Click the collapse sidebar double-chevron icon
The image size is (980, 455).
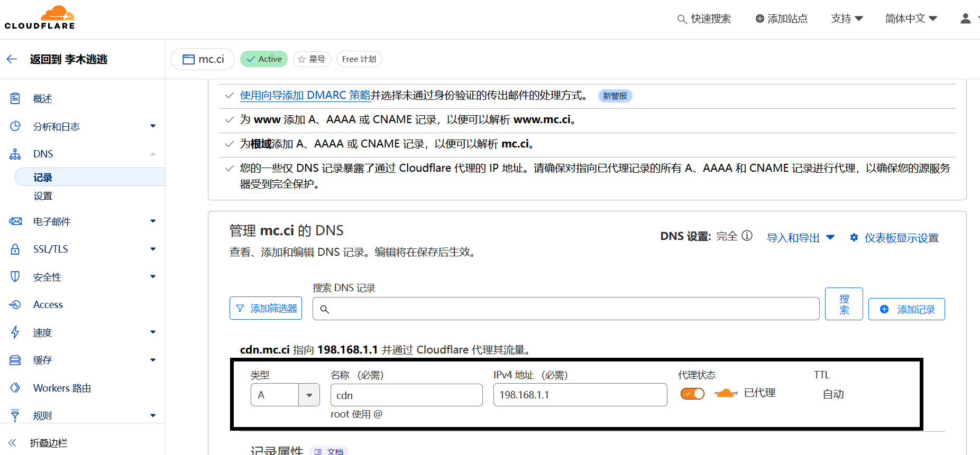pos(13,443)
